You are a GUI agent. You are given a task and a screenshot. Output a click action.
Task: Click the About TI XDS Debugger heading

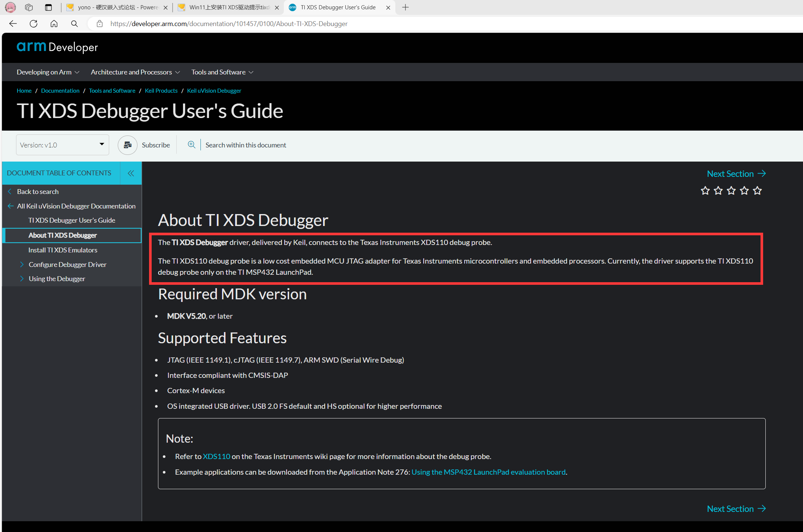pos(243,220)
